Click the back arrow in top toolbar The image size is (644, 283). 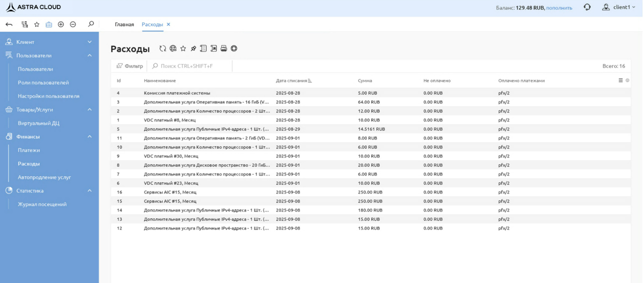tap(9, 25)
